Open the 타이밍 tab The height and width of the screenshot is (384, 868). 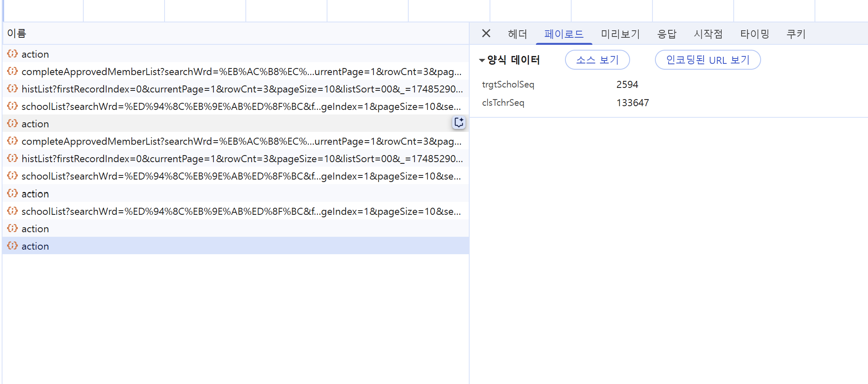click(754, 34)
